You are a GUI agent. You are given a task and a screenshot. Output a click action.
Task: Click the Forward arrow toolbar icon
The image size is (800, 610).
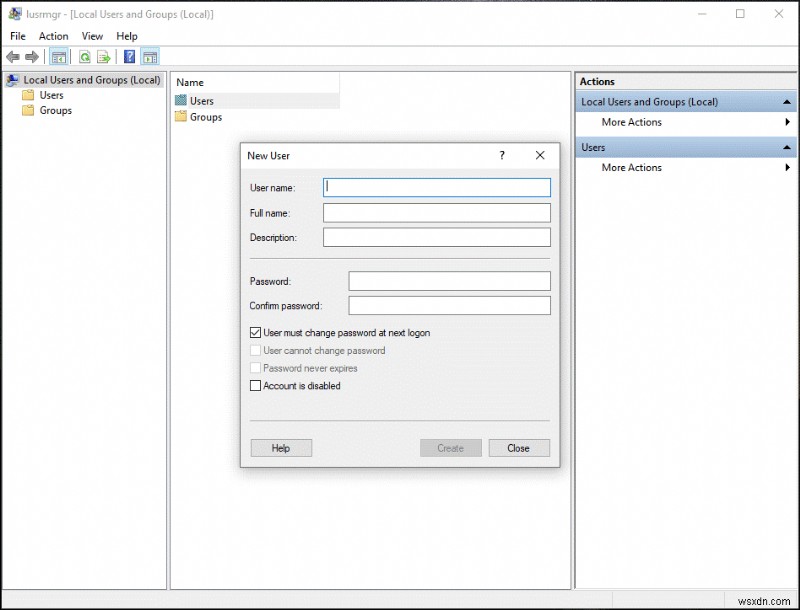(32, 57)
